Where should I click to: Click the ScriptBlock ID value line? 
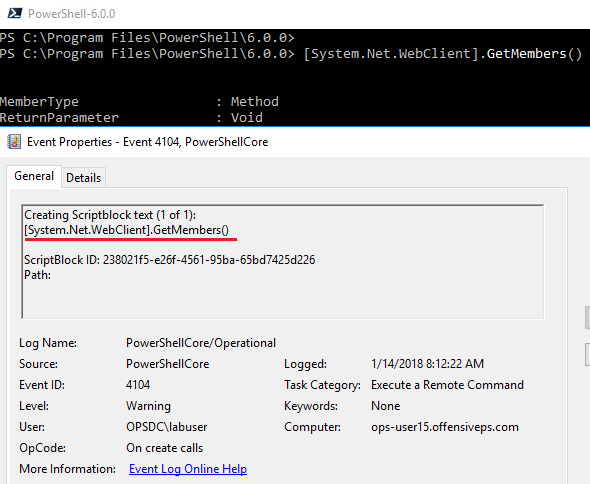[x=169, y=260]
